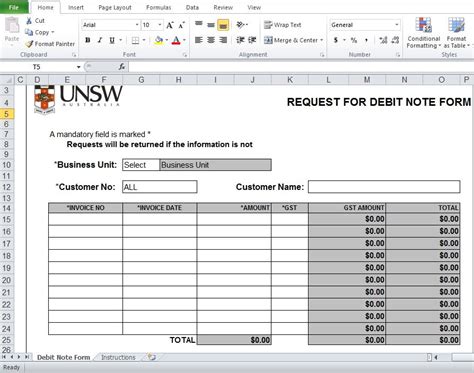Viewport: 474px width, 373px height.
Task: Toggle Italic formatting
Action: (x=100, y=40)
